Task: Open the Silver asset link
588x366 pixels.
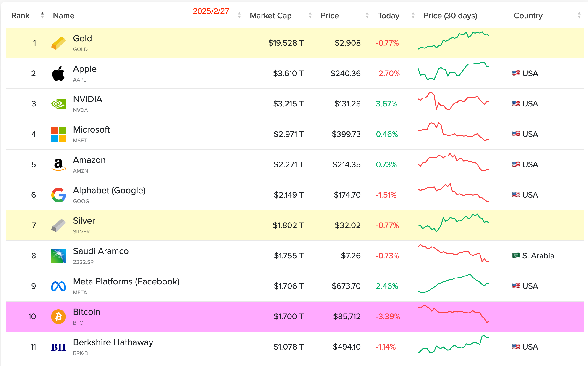Action: point(84,221)
